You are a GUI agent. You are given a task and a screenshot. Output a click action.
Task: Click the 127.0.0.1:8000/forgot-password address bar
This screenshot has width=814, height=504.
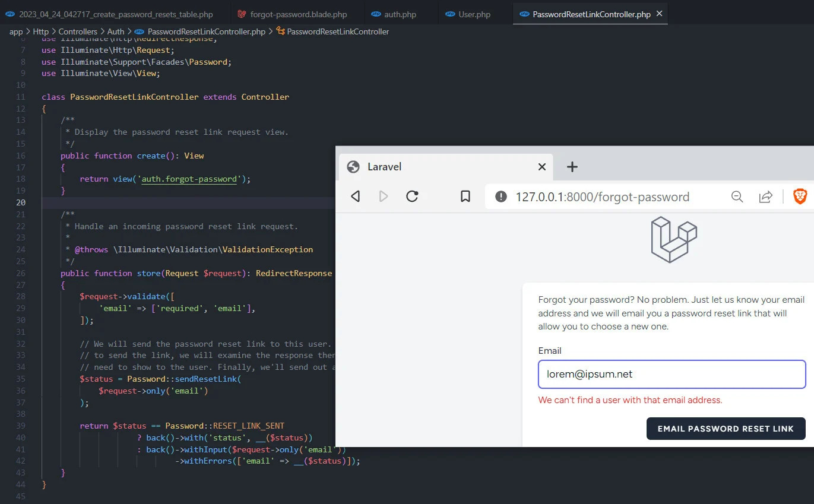click(x=601, y=196)
